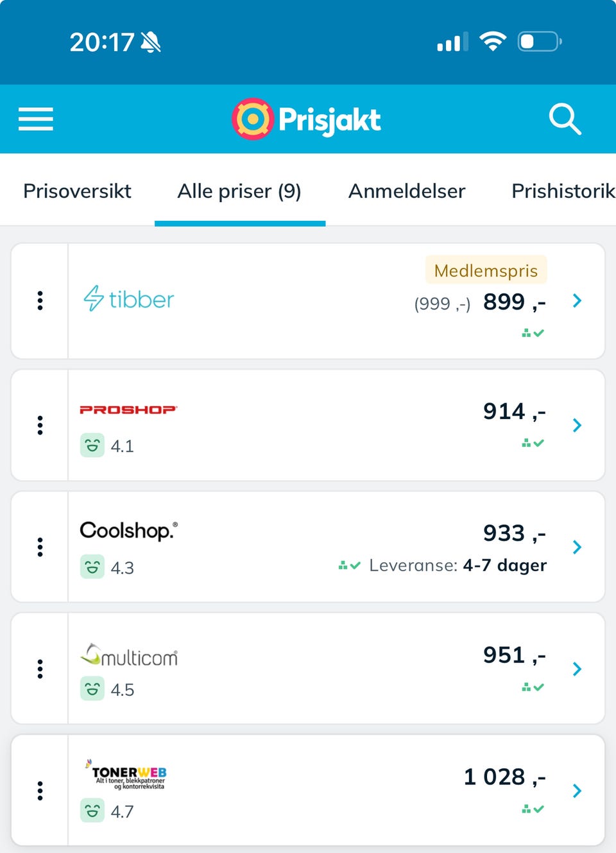This screenshot has width=616, height=853.
Task: Open the Prishistorikk tab
Action: [x=563, y=191]
